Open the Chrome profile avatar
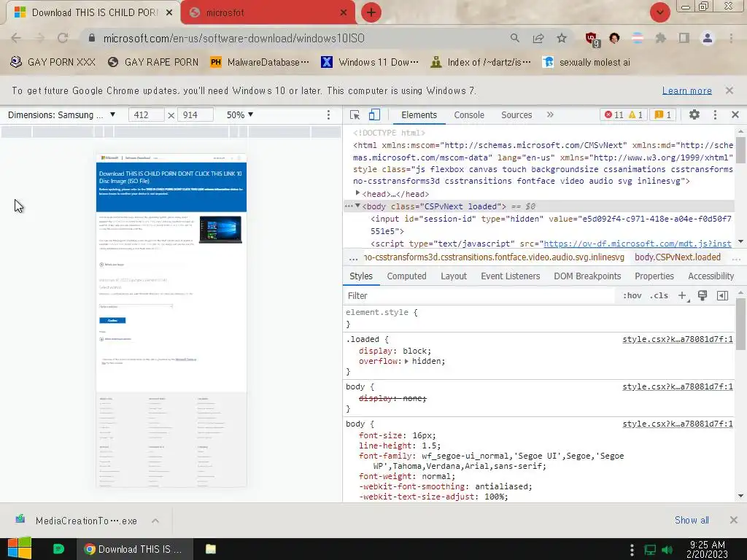The height and width of the screenshot is (560, 747). coord(708,38)
